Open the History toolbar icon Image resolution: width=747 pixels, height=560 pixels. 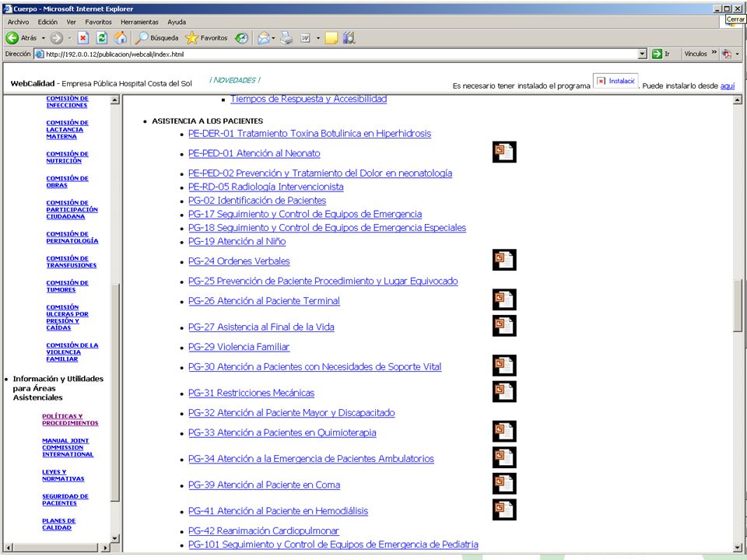click(x=242, y=38)
